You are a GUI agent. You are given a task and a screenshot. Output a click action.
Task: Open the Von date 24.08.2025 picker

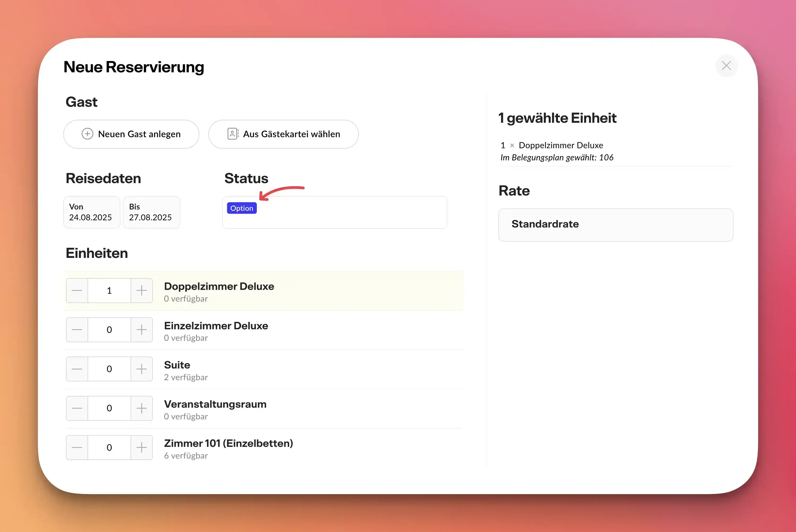tap(92, 212)
